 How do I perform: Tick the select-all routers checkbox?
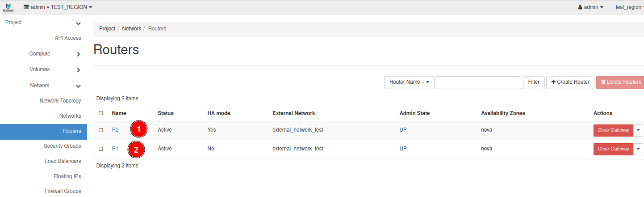pos(101,113)
